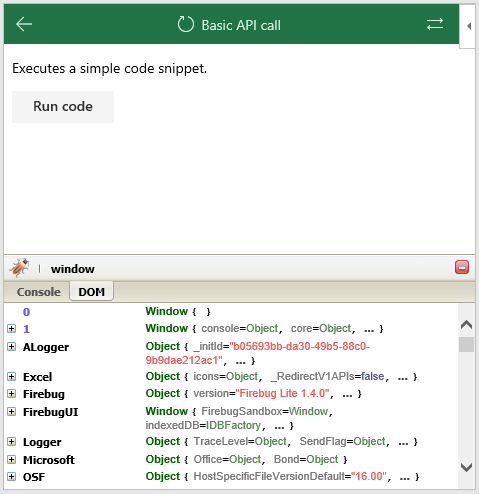Click the Run code button
Screen dimensions: 479x494
(63, 107)
